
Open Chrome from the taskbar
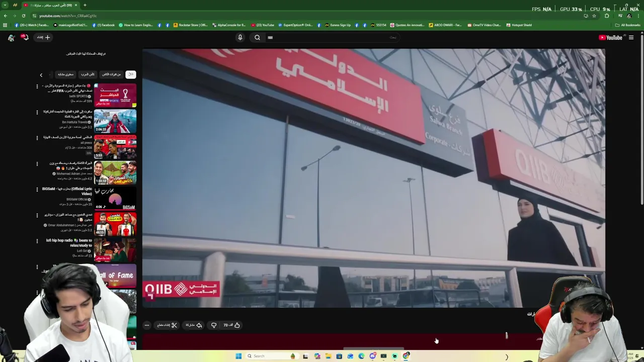406,356
